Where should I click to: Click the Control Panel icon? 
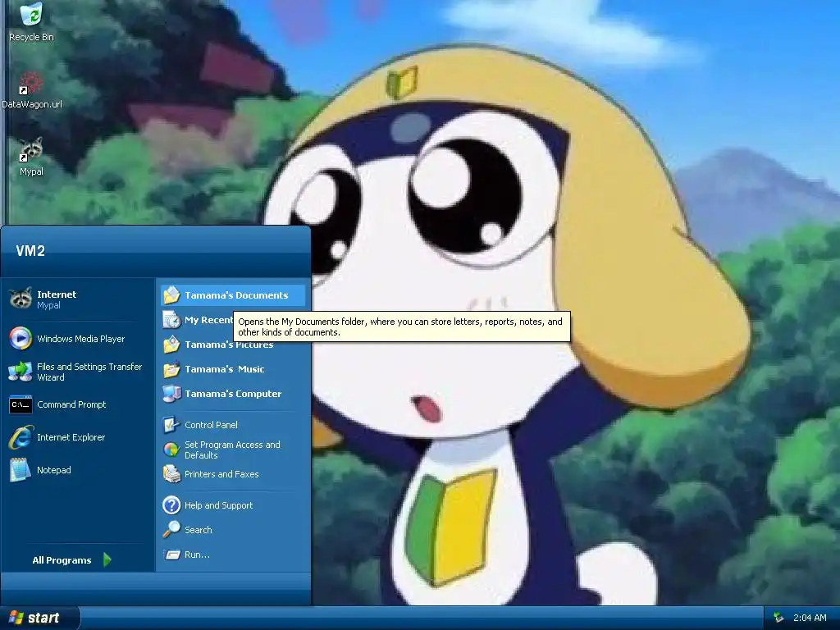point(171,425)
